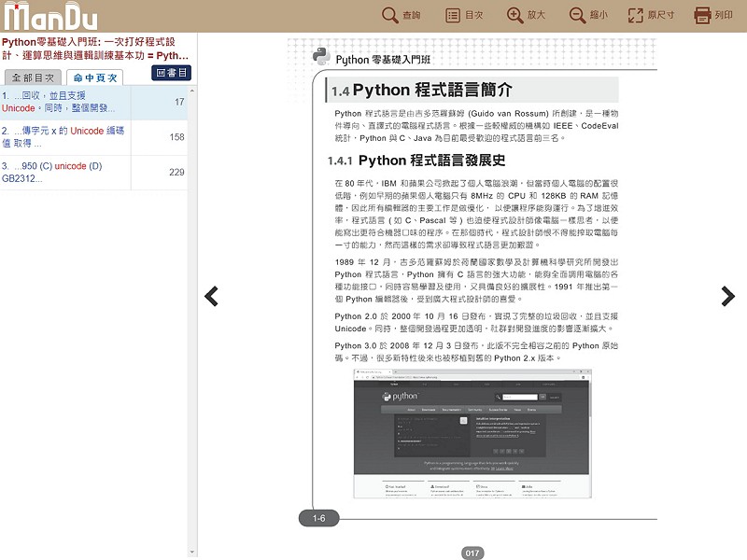
Task: Click the 017 page number indicator
Action: click(472, 553)
